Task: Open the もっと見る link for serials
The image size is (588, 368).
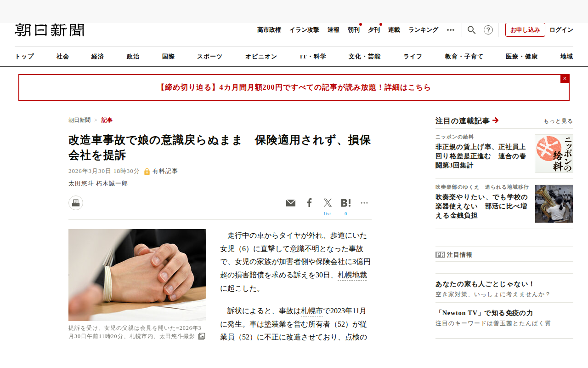Action: point(558,121)
